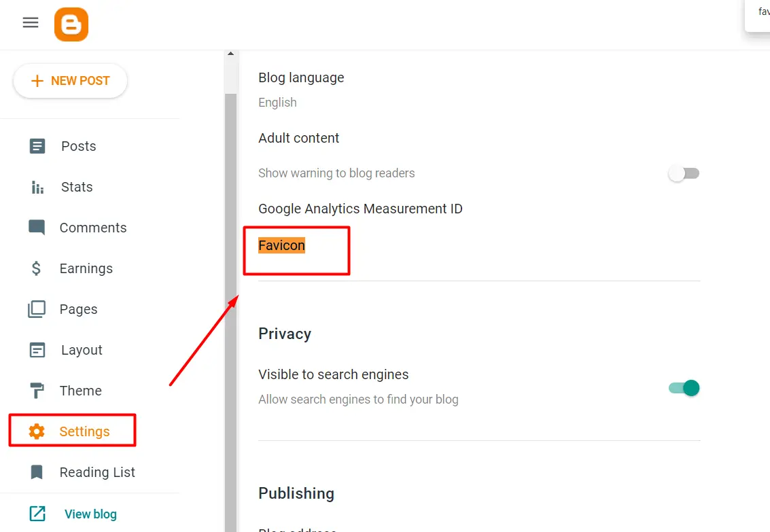Click the NEW POST button
This screenshot has height=532, width=770.
(70, 81)
